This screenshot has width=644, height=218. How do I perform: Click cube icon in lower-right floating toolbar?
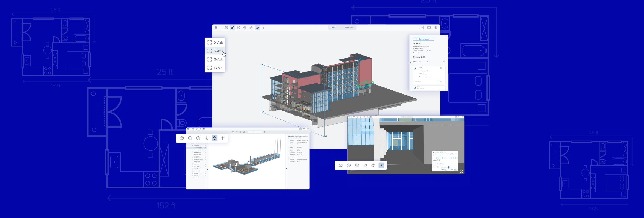(x=341, y=165)
